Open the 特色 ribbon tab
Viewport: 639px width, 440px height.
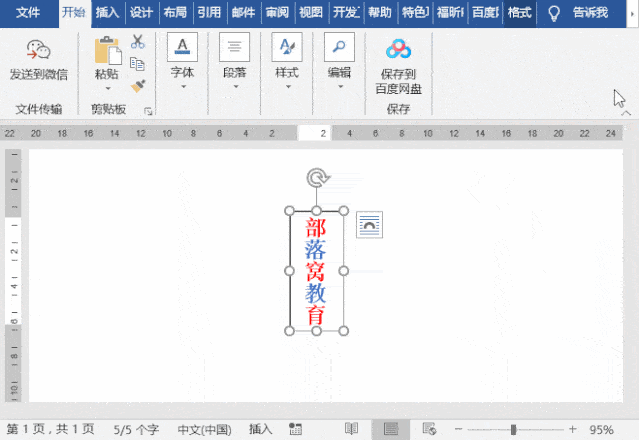click(414, 13)
